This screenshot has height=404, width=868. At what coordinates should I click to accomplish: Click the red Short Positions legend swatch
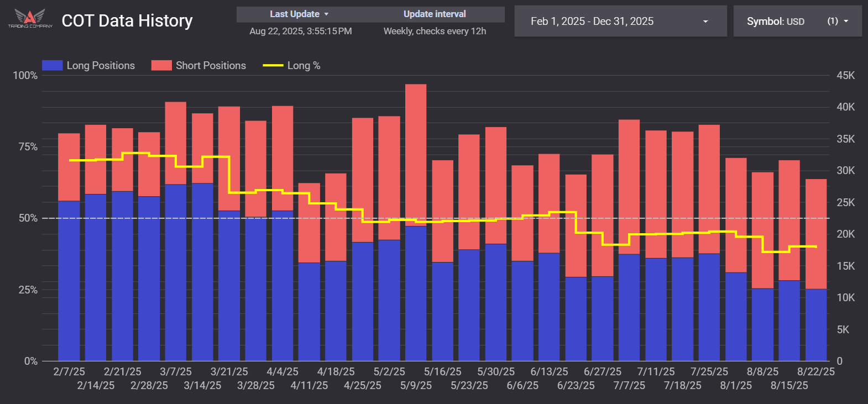click(x=161, y=66)
